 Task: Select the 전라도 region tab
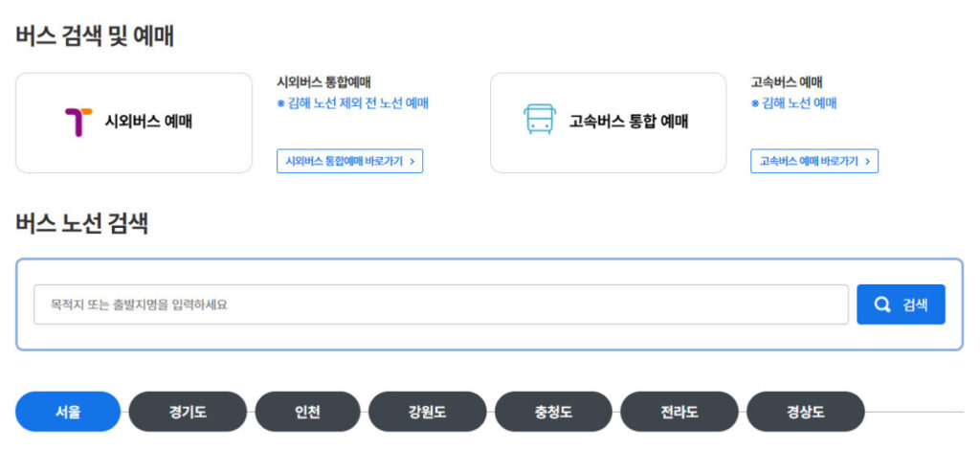tap(679, 412)
